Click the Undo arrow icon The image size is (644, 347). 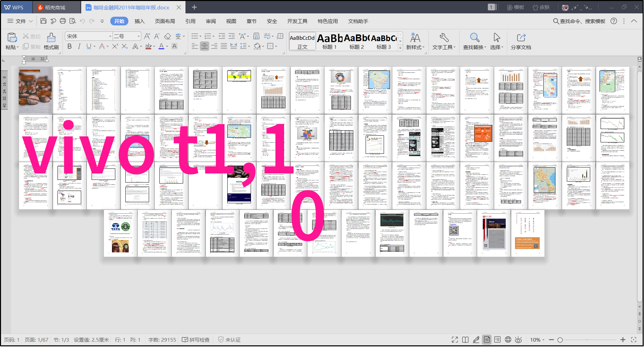point(83,21)
